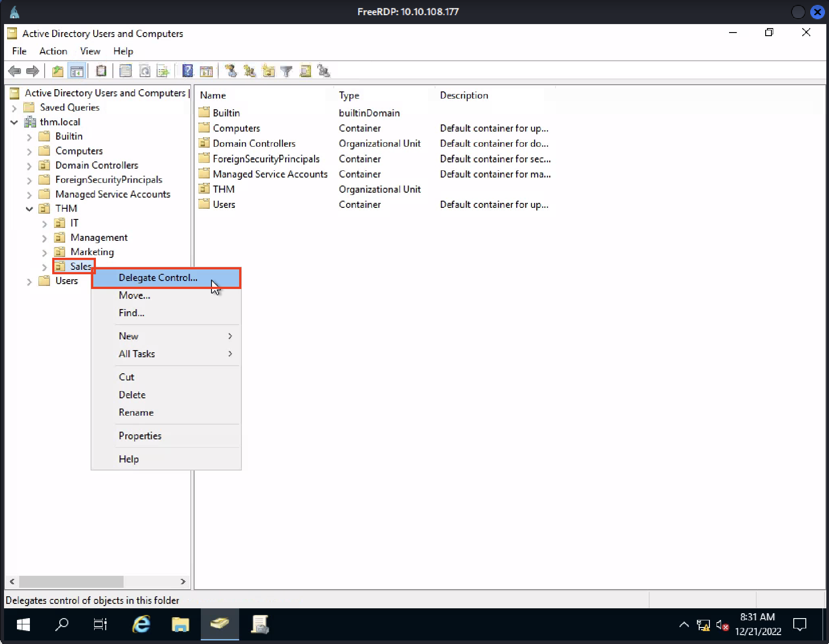Click the Add to group toolbar icon
This screenshot has width=829, height=644.
click(x=323, y=71)
